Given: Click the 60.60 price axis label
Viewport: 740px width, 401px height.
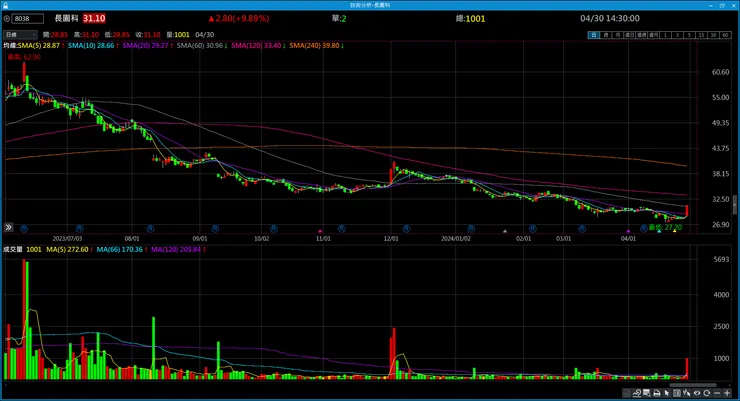Looking at the screenshot, I should 720,72.
